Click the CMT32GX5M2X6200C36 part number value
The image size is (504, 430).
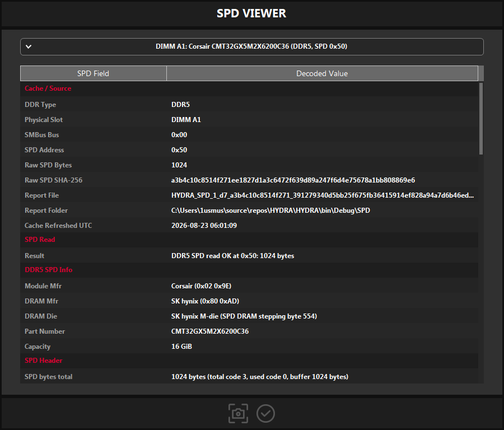[210, 331]
